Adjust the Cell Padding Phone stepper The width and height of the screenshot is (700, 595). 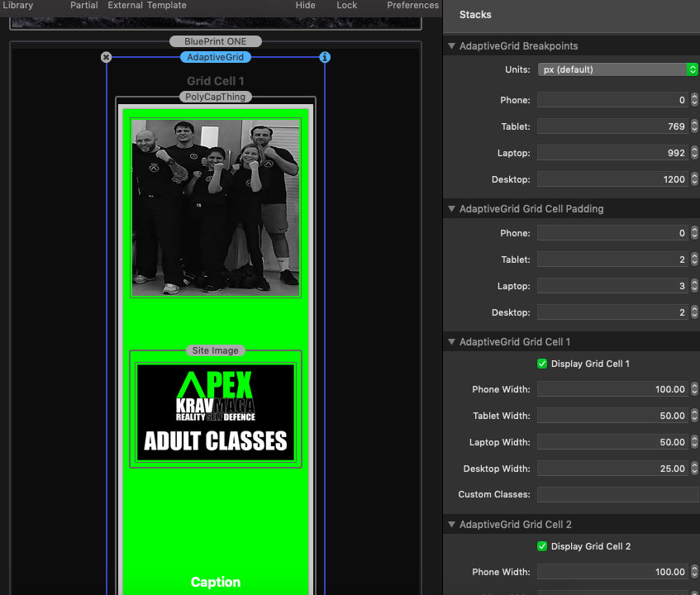coord(694,232)
